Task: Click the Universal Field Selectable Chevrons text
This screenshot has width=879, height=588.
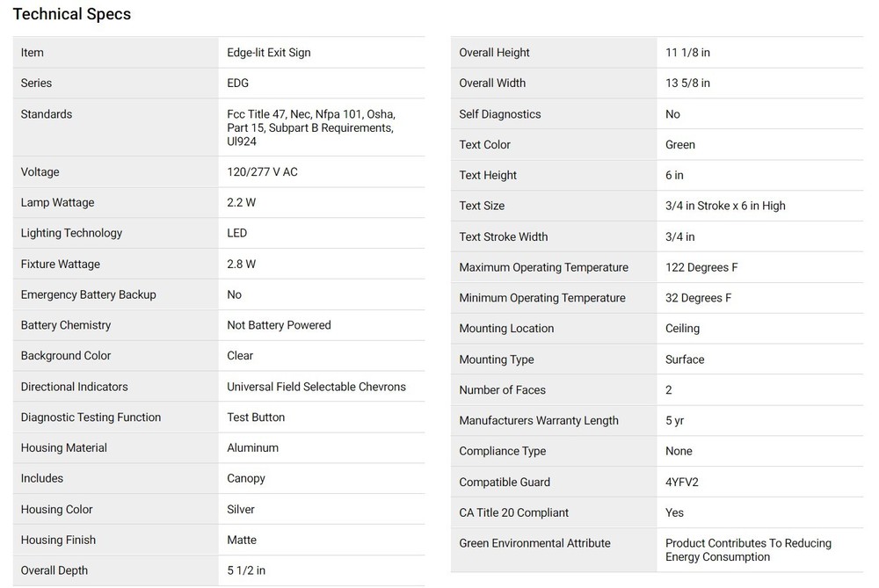Action: [316, 387]
